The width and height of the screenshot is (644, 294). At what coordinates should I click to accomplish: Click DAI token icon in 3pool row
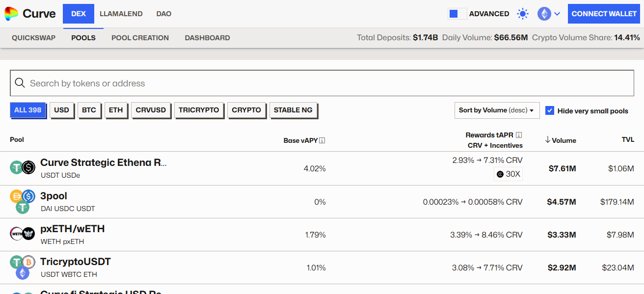point(17,196)
